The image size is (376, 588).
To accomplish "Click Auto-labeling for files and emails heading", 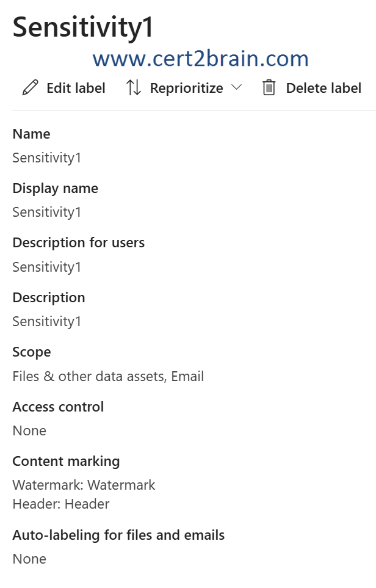I will (x=118, y=535).
